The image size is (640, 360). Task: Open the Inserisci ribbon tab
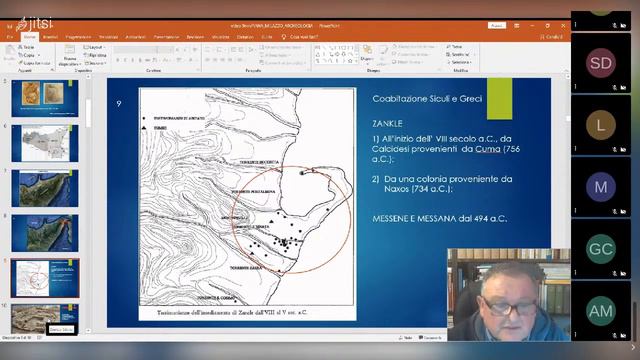pos(51,37)
